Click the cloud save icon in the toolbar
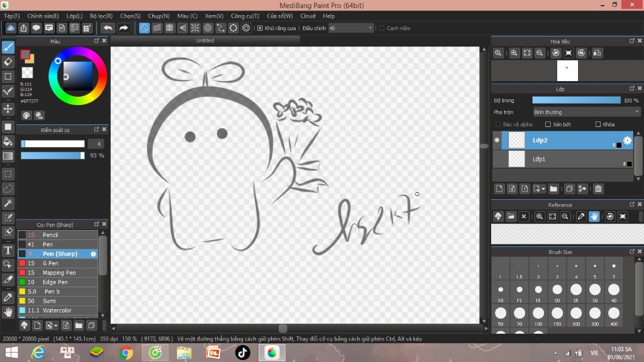 tap(11, 28)
